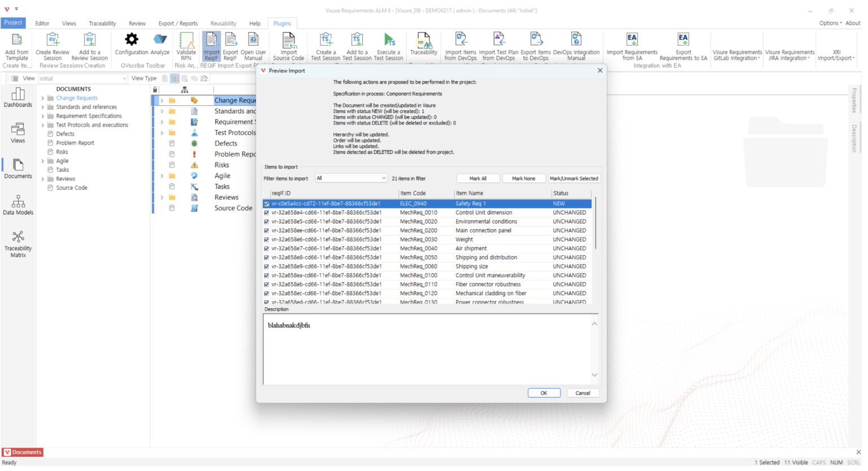This screenshot has width=868, height=471.
Task: Open Dashboards in left sidebar
Action: (x=18, y=97)
